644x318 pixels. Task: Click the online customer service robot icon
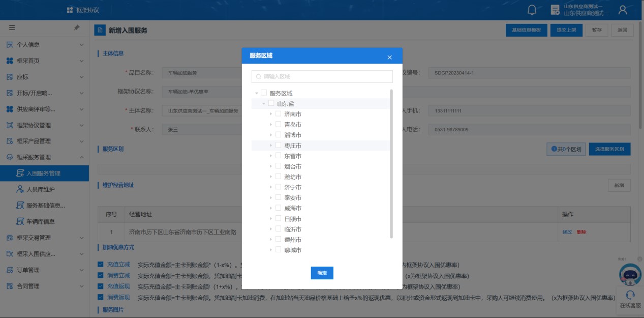[630, 275]
